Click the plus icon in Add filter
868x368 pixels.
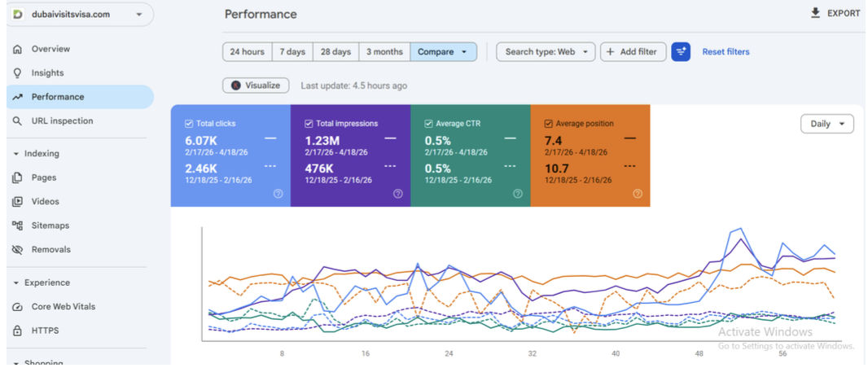(611, 52)
